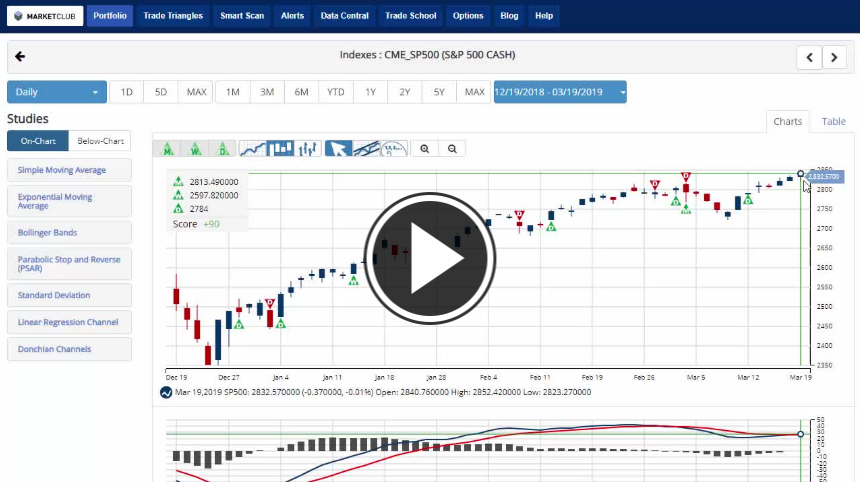860x482 pixels.
Task: Toggle the daily Trade Triangle icon
Action: coord(223,149)
